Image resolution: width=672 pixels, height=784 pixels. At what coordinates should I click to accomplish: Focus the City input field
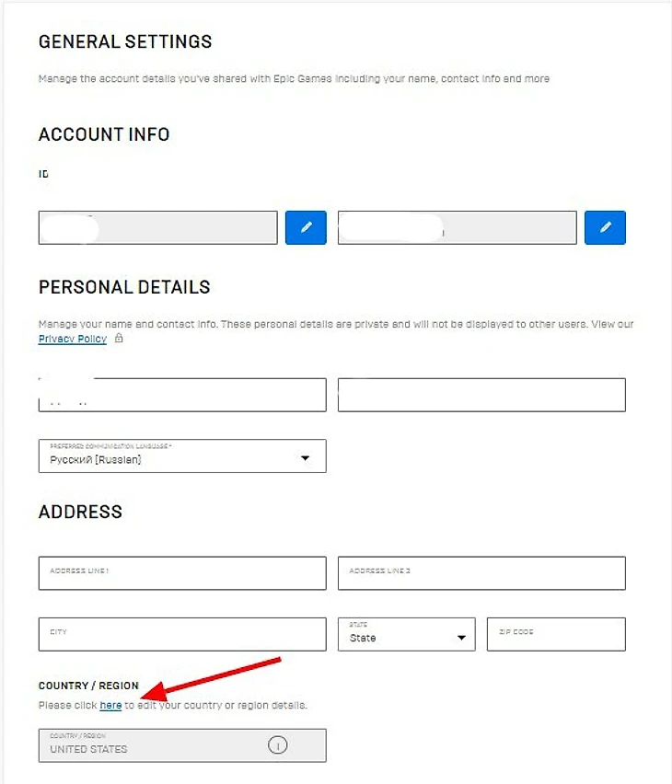click(182, 635)
